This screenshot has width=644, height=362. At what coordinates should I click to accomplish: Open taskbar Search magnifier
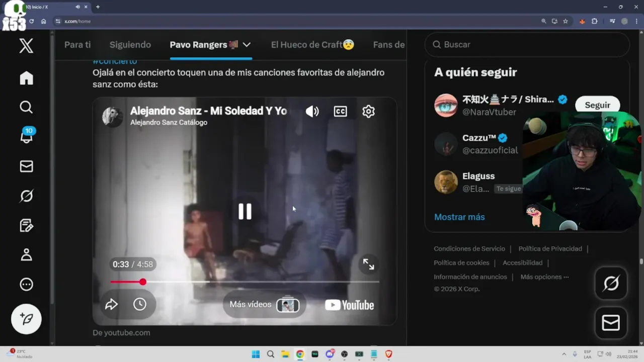click(271, 354)
